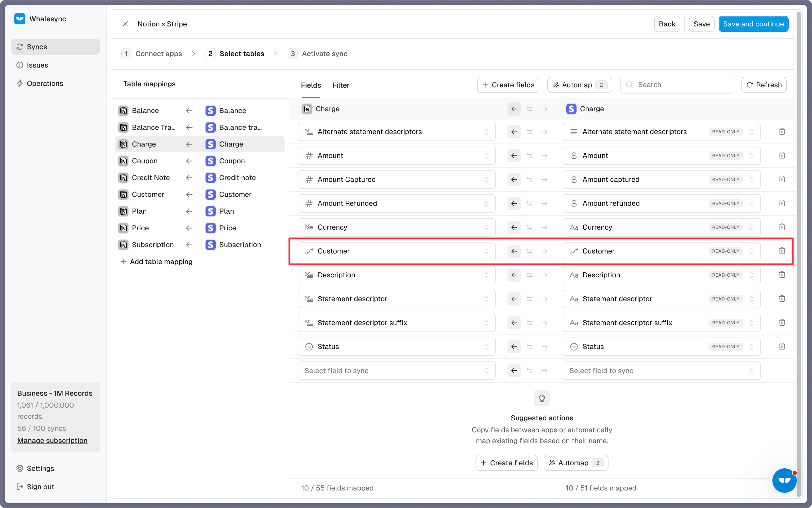Delete the Currency field mapping
The width and height of the screenshot is (812, 508).
[x=782, y=227]
